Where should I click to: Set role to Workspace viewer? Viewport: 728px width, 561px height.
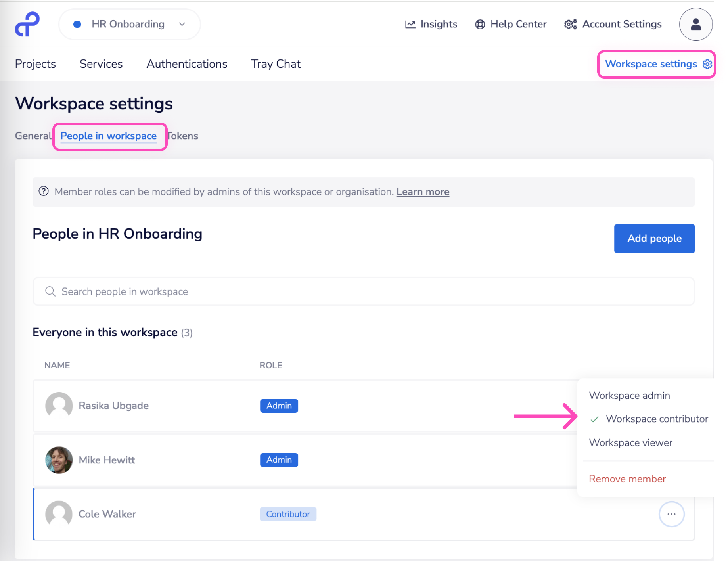630,443
